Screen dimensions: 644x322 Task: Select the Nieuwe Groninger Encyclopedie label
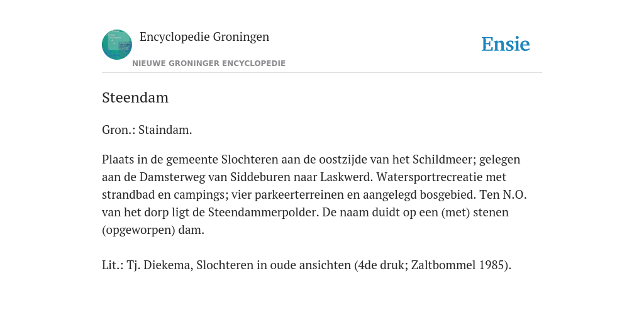pos(209,64)
